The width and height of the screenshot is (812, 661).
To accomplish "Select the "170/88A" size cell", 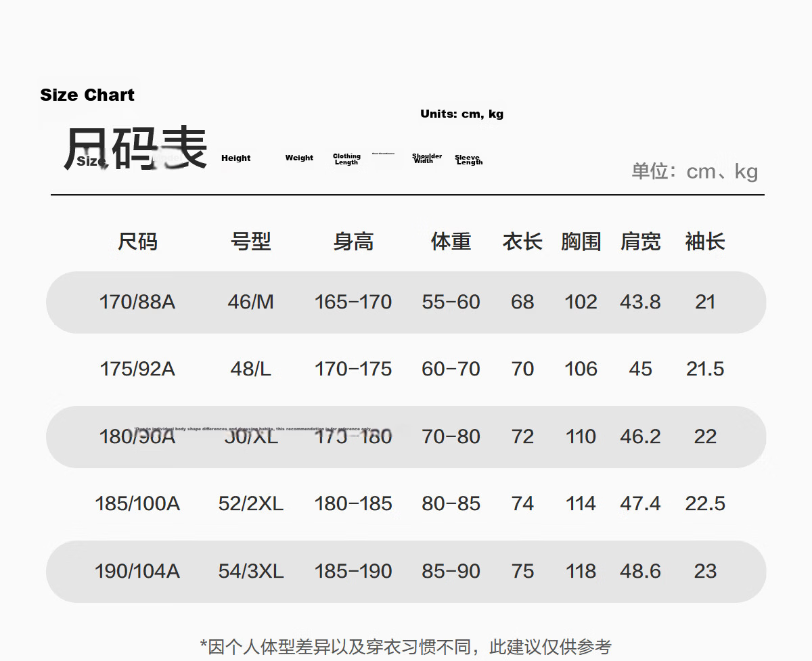I will (137, 302).
